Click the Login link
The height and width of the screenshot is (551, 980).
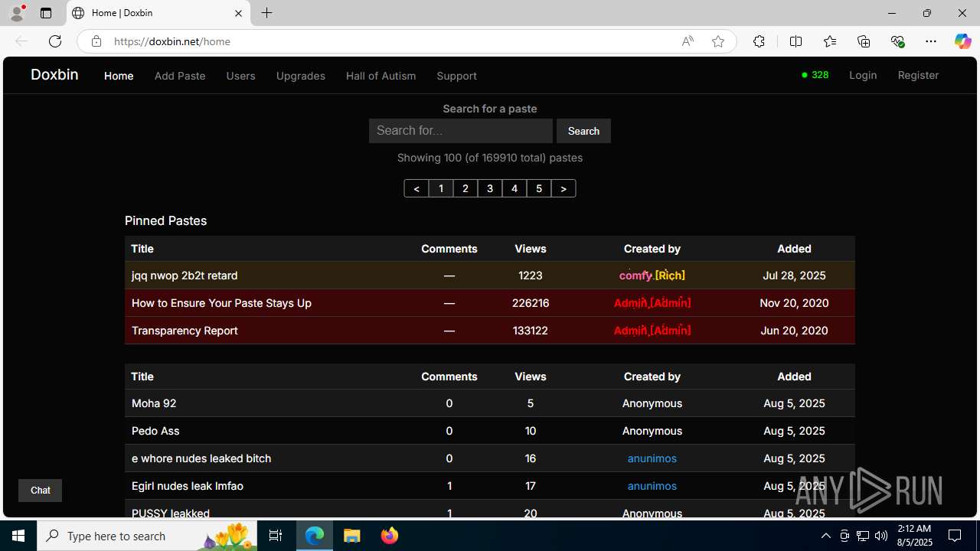863,75
